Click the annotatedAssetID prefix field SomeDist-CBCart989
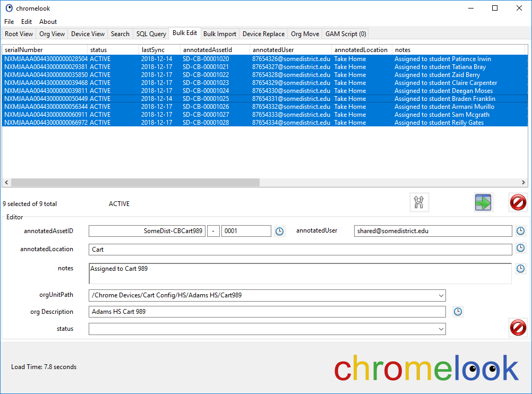 (x=147, y=231)
